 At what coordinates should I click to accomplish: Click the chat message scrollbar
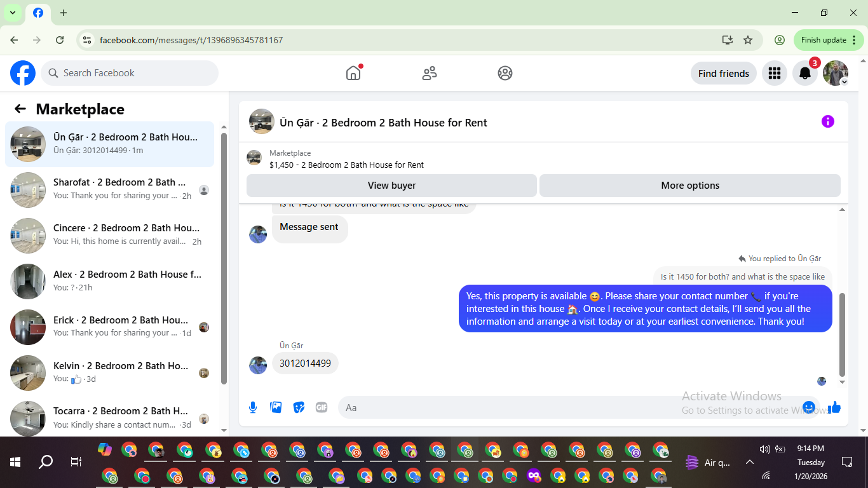coord(843,335)
